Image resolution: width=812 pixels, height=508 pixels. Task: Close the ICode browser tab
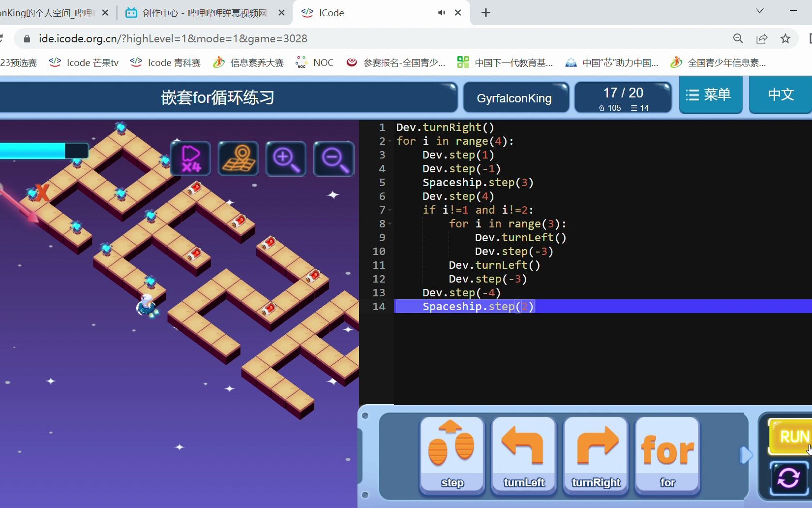pos(458,13)
